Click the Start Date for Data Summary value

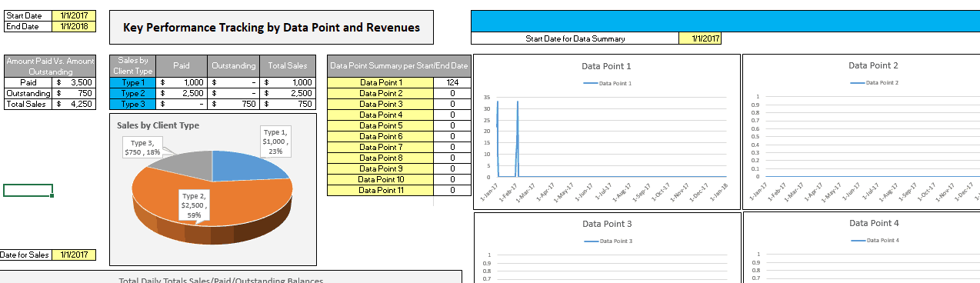pyautogui.click(x=700, y=38)
